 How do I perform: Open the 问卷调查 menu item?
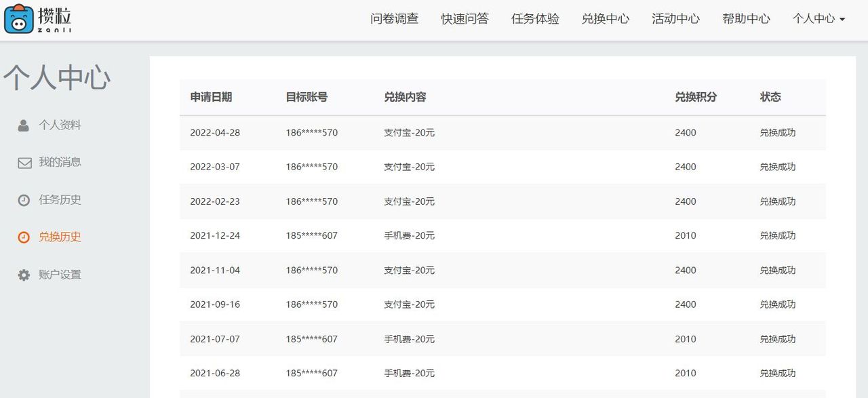point(395,19)
